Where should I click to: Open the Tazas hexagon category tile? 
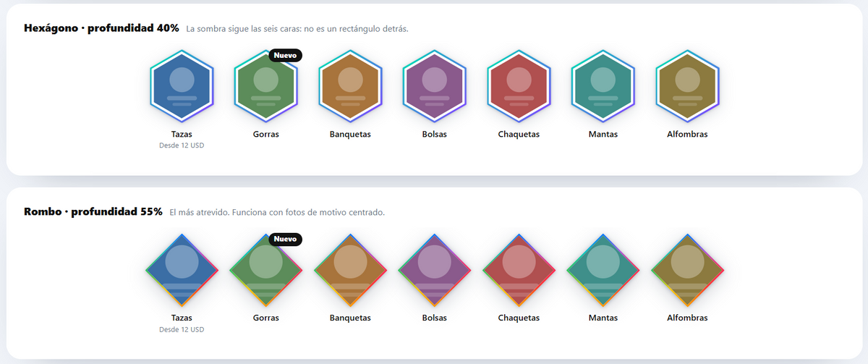(x=182, y=86)
